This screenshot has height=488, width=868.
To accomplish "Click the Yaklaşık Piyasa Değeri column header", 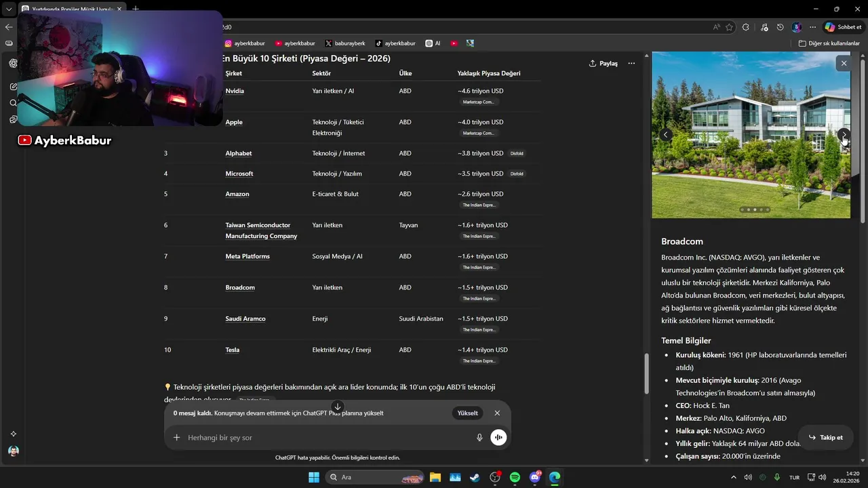I will pyautogui.click(x=489, y=73).
